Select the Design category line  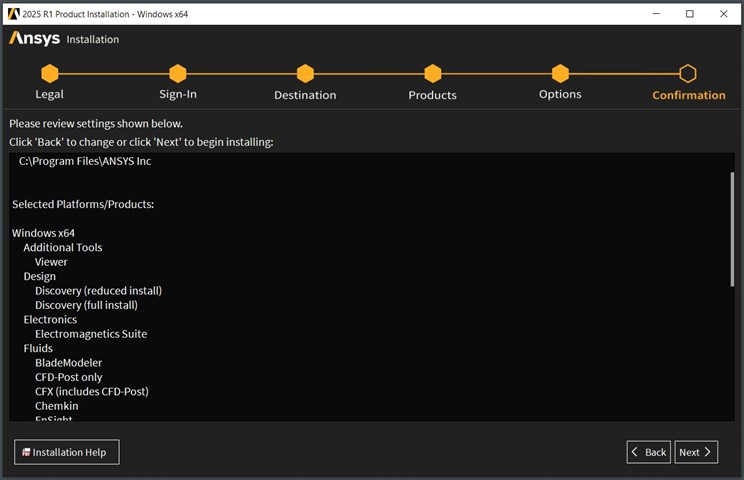click(39, 277)
